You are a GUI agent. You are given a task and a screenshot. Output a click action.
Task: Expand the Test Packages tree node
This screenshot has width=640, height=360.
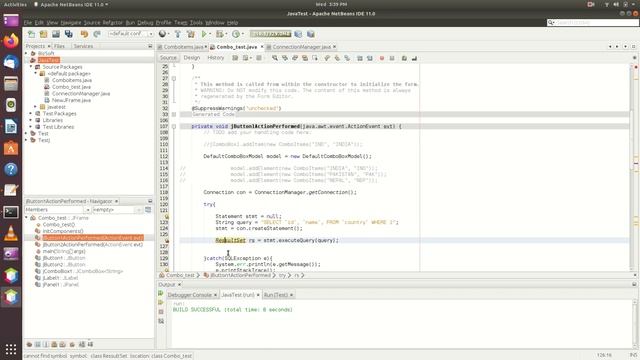(x=31, y=113)
